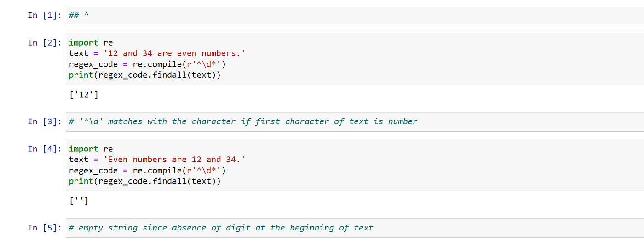
Task: Click the In [3] prompt label
Action: pyautogui.click(x=45, y=121)
